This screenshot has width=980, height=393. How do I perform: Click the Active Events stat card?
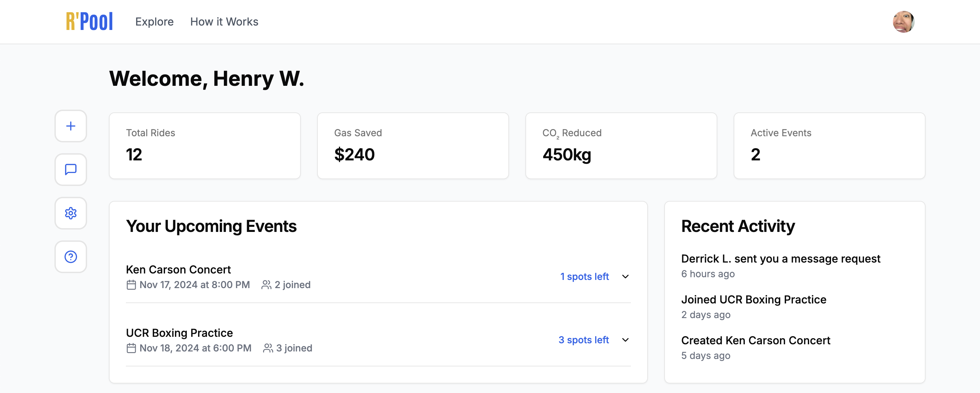click(829, 145)
